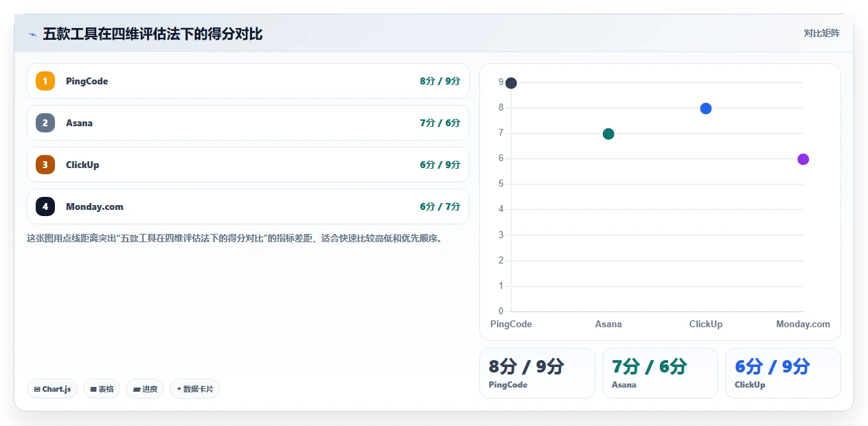Click the 6分 / 9分 score in ClickUp row
This screenshot has height=426, width=868.
(x=439, y=165)
